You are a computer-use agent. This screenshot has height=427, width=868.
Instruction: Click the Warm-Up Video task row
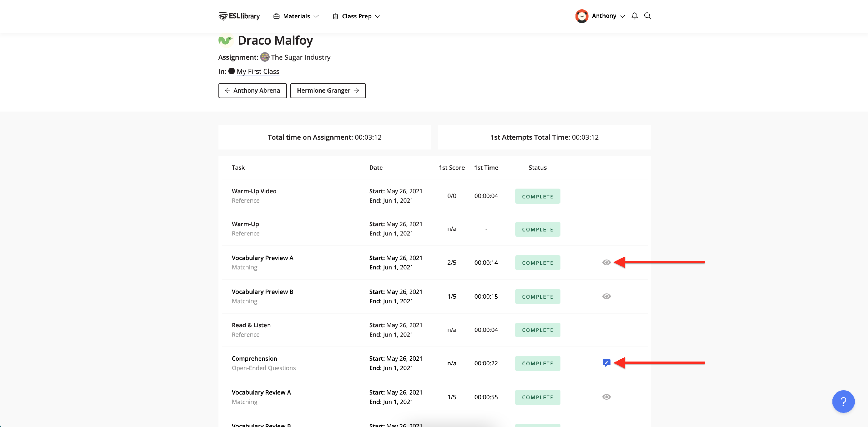pyautogui.click(x=254, y=191)
